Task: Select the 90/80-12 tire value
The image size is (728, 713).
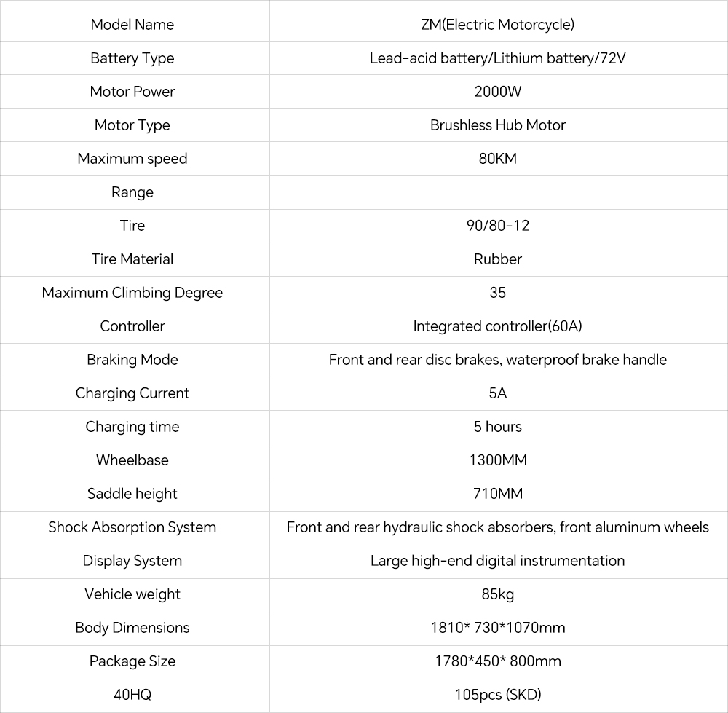Action: tap(498, 226)
